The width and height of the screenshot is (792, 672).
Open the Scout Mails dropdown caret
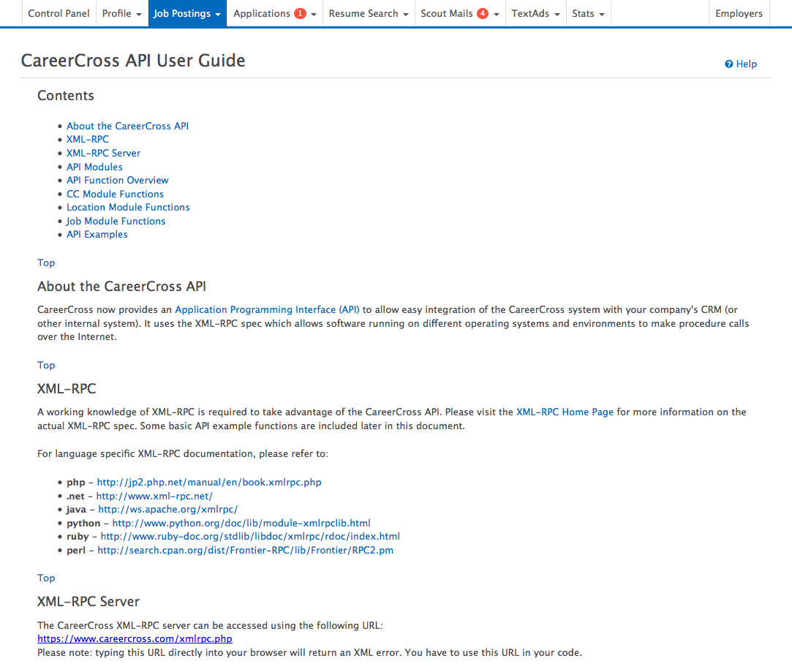497,14
